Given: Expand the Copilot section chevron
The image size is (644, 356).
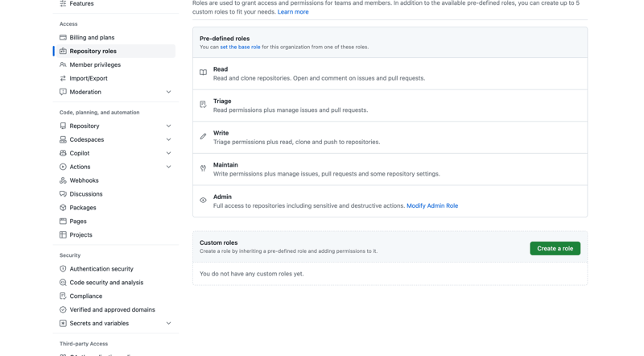Looking at the screenshot, I should pyautogui.click(x=168, y=153).
